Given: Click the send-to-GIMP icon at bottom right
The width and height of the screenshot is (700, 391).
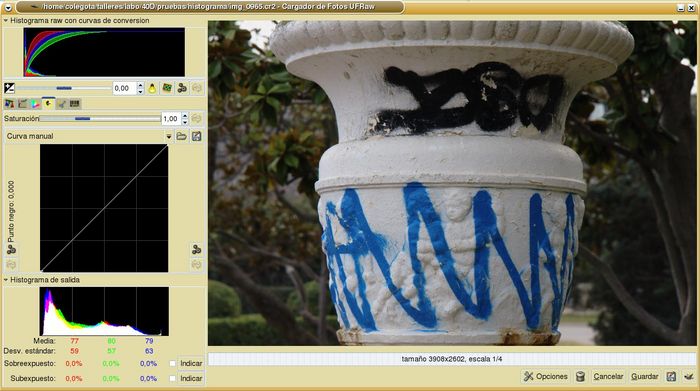Looking at the screenshot, I should tap(689, 377).
